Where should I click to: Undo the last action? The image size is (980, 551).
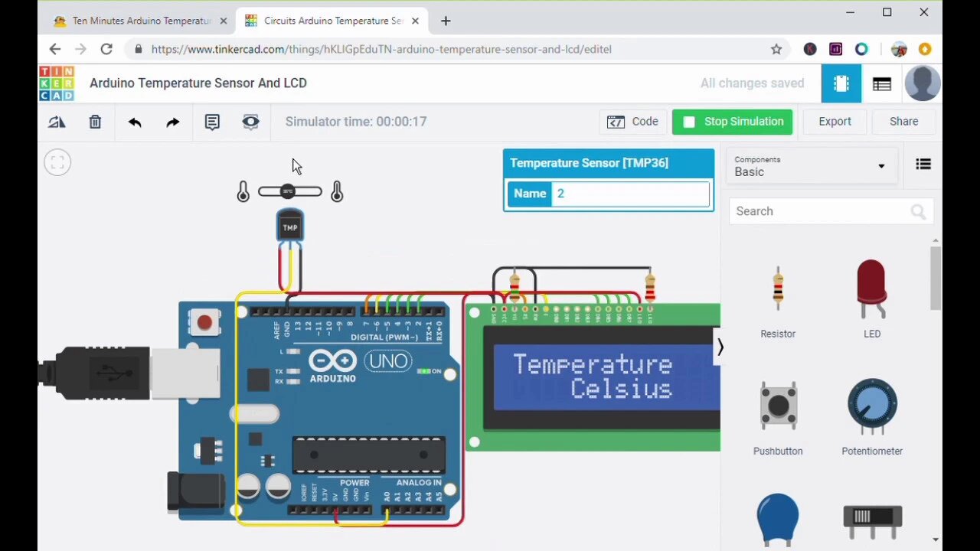tap(135, 122)
